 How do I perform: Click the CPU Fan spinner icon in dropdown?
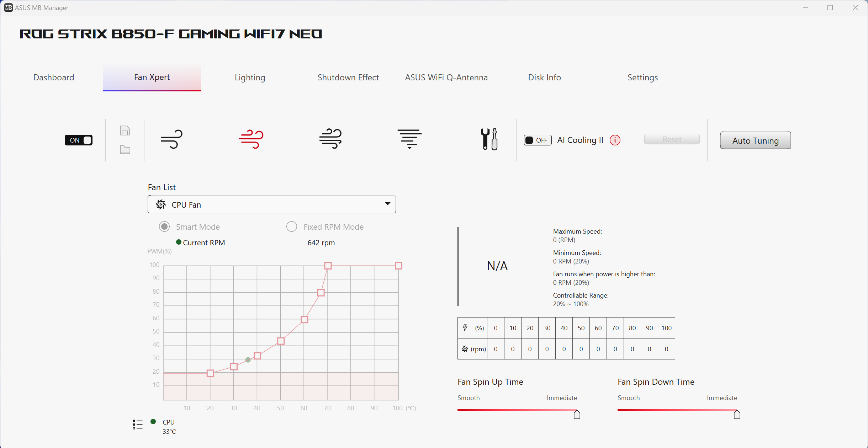coord(161,204)
